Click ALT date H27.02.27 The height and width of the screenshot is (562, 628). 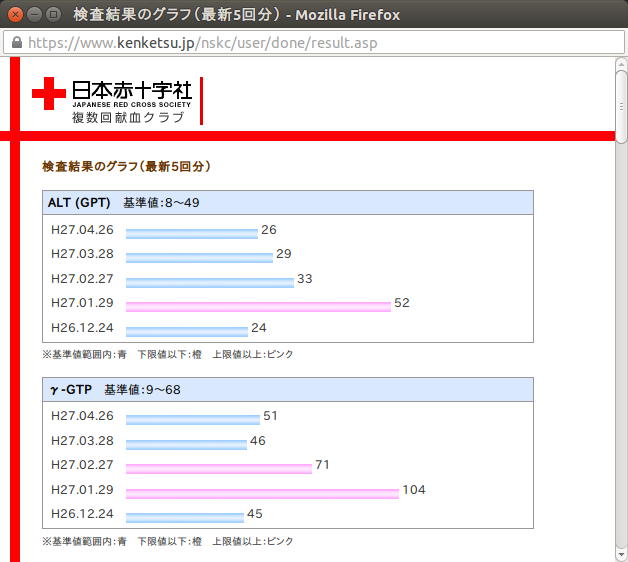pyautogui.click(x=82, y=279)
